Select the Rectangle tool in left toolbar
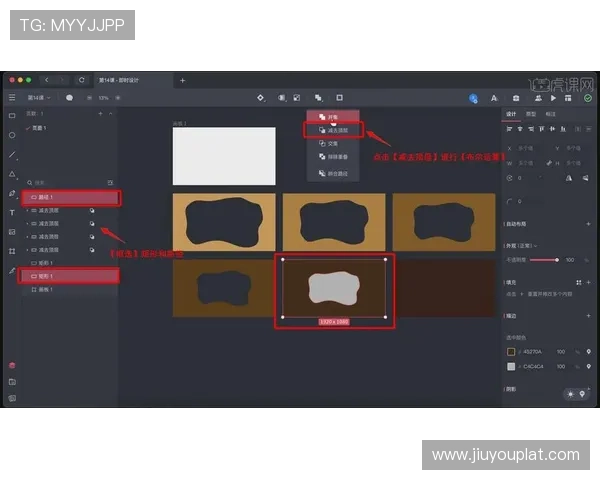 pos(12,116)
